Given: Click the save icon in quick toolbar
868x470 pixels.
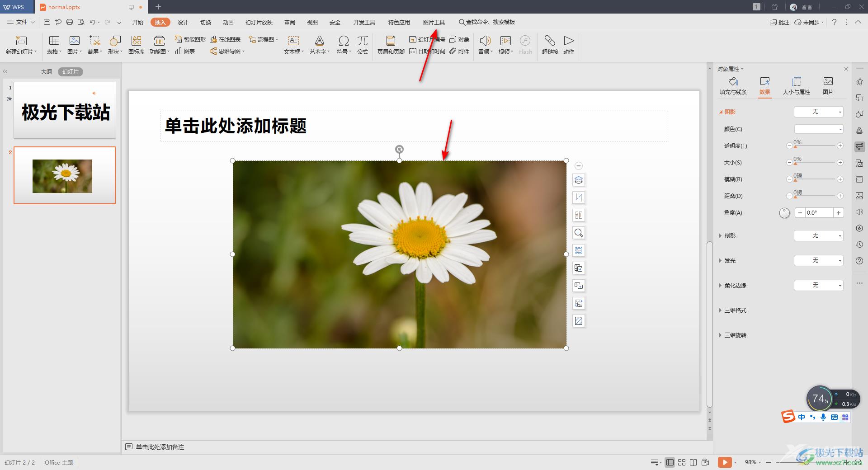Looking at the screenshot, I should [x=47, y=22].
